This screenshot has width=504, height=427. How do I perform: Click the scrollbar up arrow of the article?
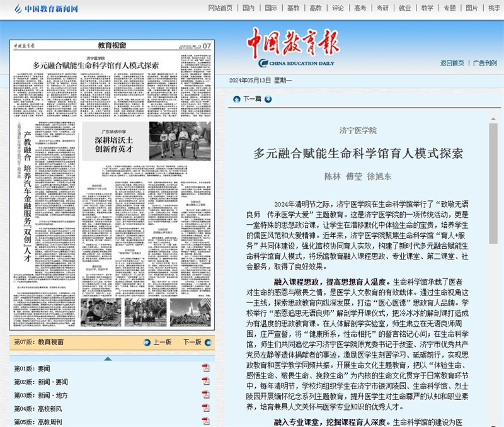coord(493,119)
